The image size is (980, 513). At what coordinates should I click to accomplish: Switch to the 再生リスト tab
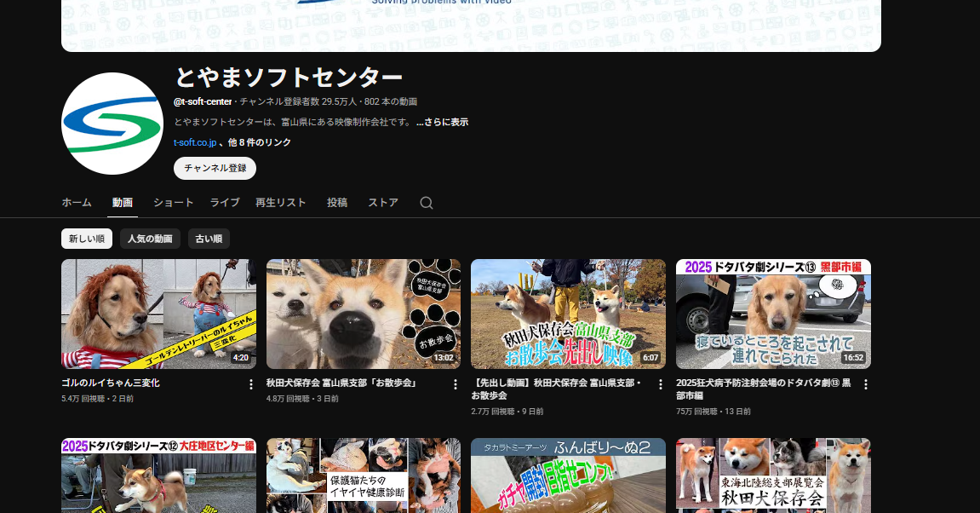tap(281, 203)
